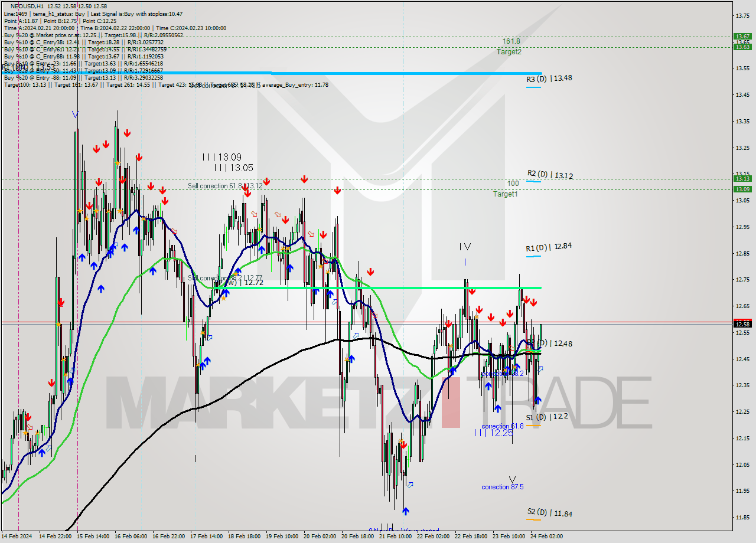Click the green 13.09 price tag on axis
This screenshot has height=543, width=756.
(x=742, y=189)
